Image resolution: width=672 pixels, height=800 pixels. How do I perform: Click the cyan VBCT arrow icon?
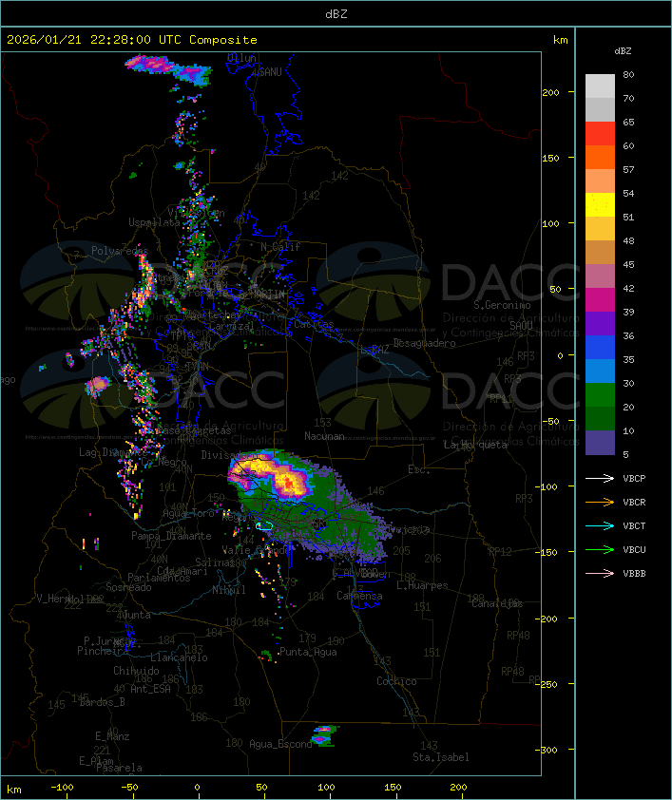[600, 525]
